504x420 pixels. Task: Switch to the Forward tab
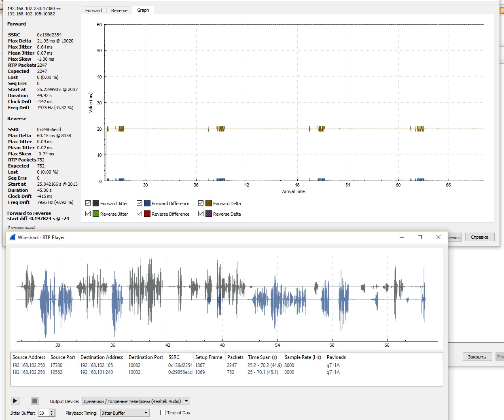93,11
